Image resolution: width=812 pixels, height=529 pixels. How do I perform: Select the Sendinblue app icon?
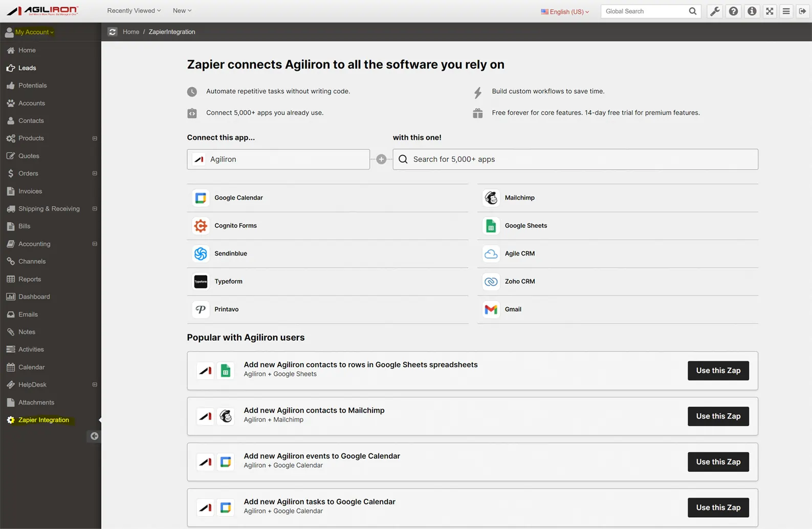[201, 253]
